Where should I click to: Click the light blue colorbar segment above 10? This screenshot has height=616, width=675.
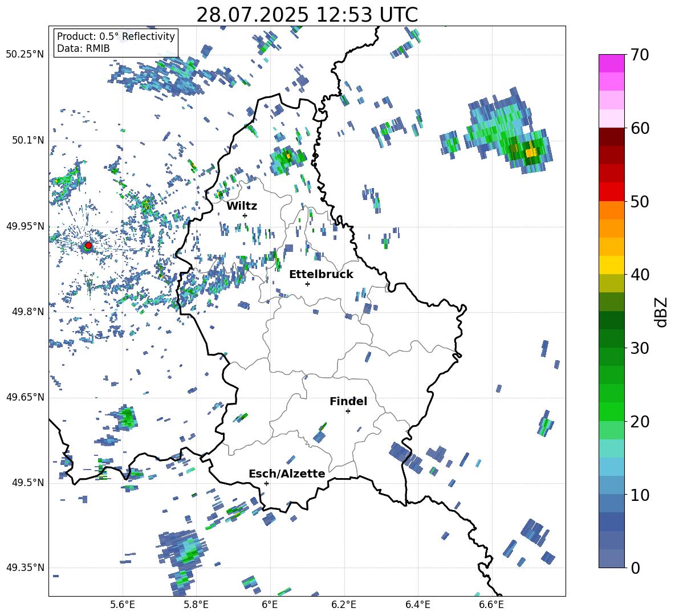611,467
